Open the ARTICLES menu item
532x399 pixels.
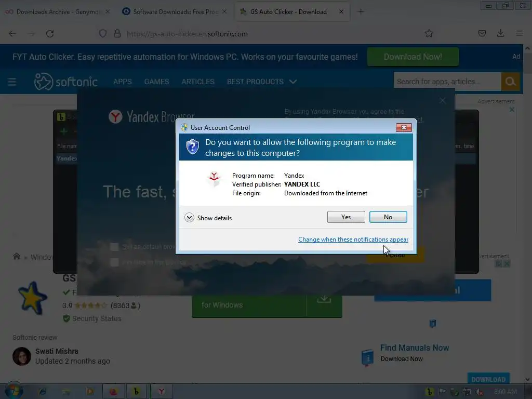tap(198, 82)
